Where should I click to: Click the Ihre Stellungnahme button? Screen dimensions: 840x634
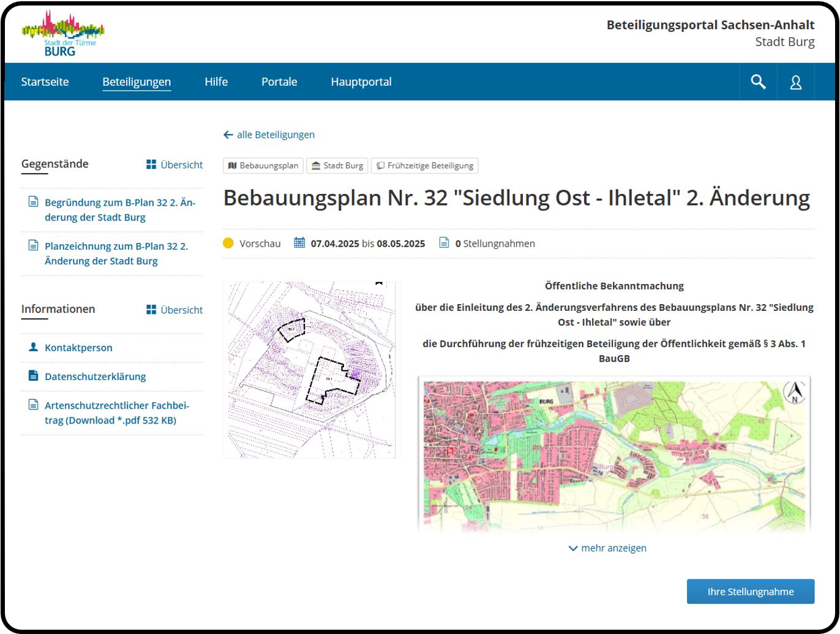(x=751, y=592)
